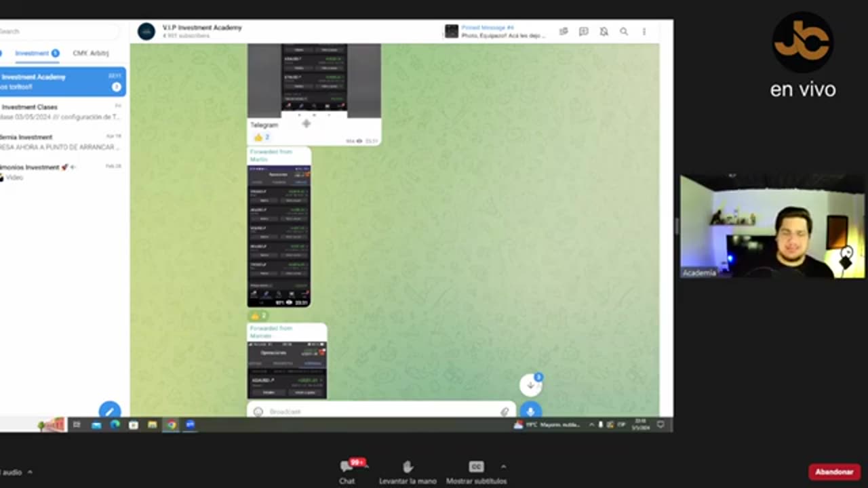
Task: Open the top screenshot photo captioned Telegram
Action: pyautogui.click(x=314, y=81)
